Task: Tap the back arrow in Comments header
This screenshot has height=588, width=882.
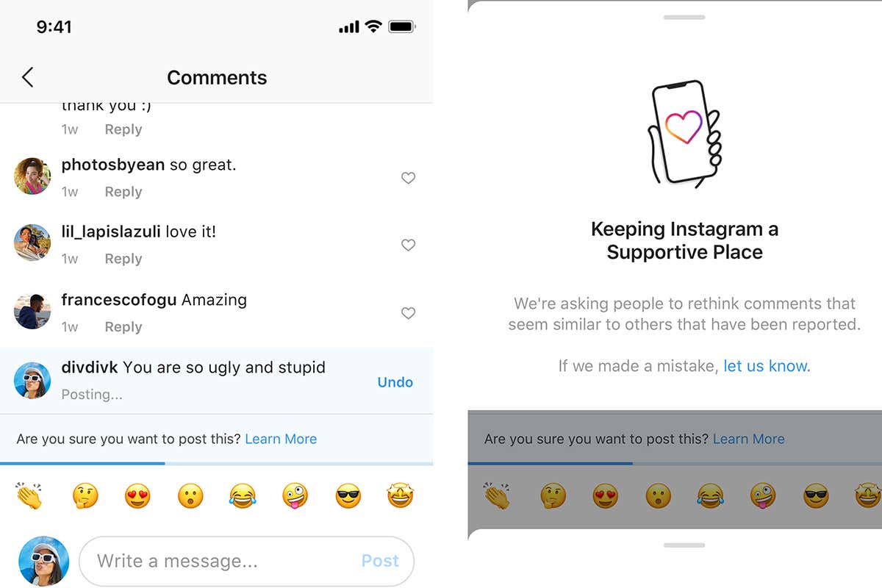Action: (28, 77)
